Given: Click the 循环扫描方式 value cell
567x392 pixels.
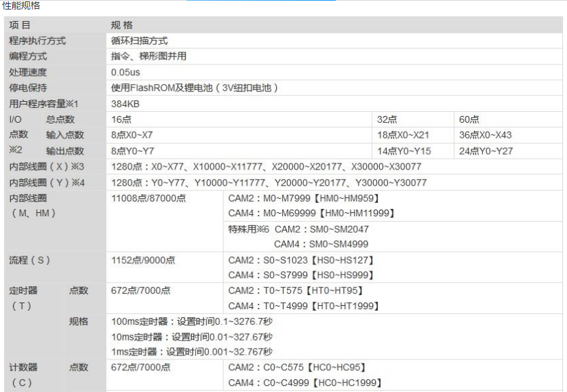Looking at the screenshot, I should pos(139,41).
